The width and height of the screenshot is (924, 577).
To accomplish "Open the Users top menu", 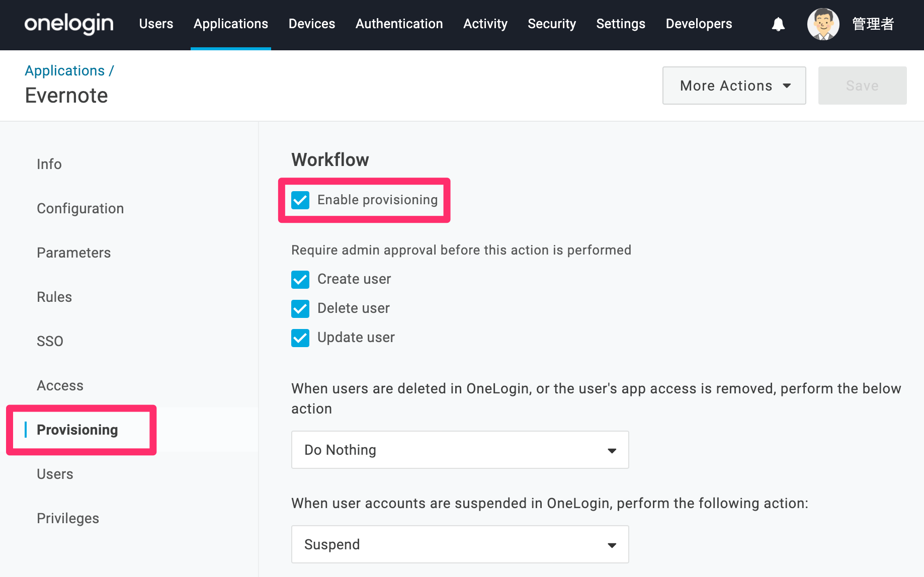I will pos(156,24).
